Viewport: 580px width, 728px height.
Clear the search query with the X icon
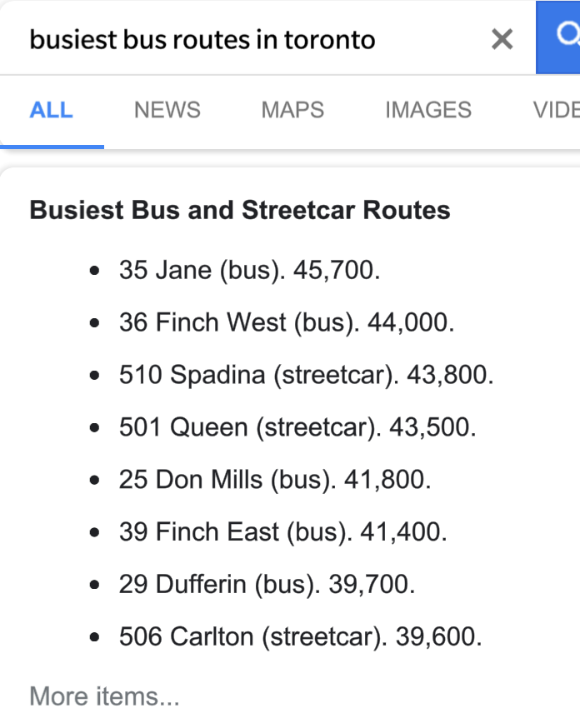pyautogui.click(x=502, y=38)
